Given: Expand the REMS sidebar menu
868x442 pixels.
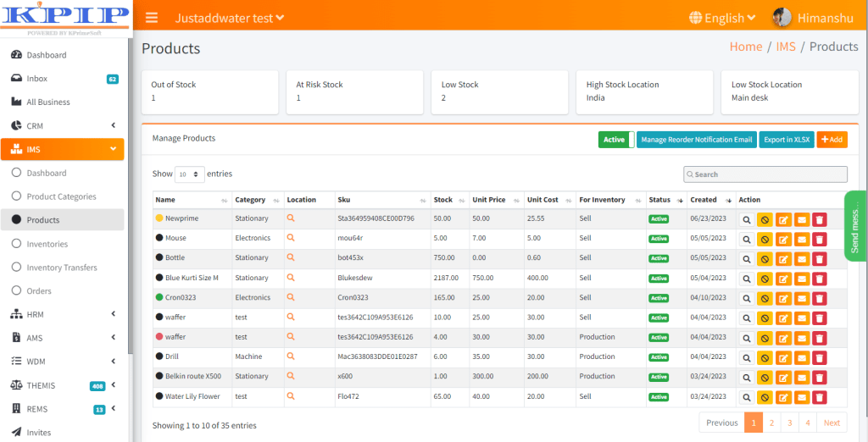Looking at the screenshot, I should pos(63,409).
